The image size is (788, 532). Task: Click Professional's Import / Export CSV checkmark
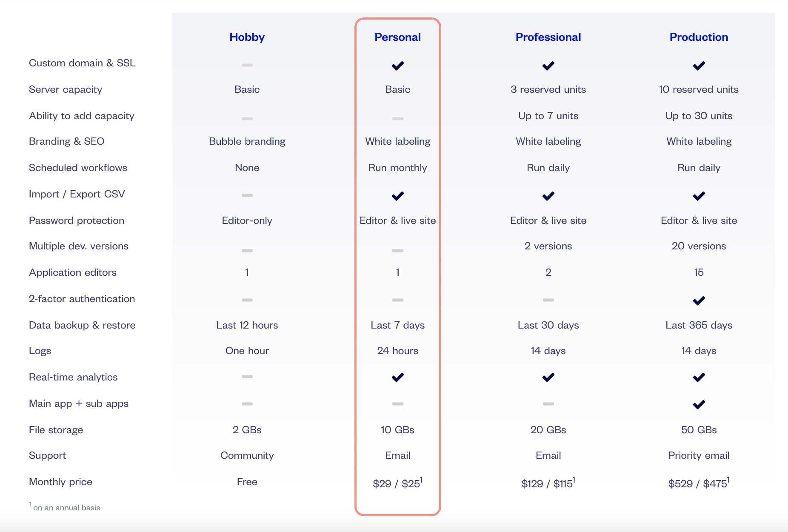tap(548, 196)
